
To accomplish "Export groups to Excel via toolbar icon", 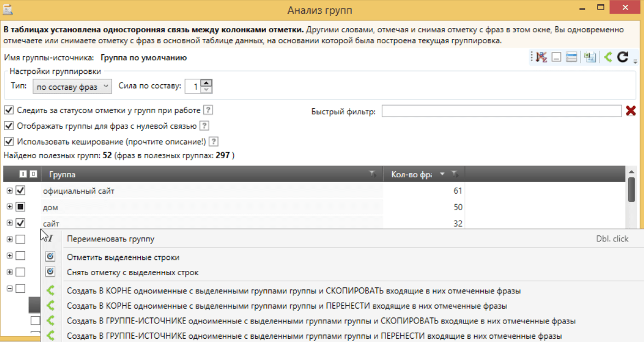I will [x=590, y=57].
